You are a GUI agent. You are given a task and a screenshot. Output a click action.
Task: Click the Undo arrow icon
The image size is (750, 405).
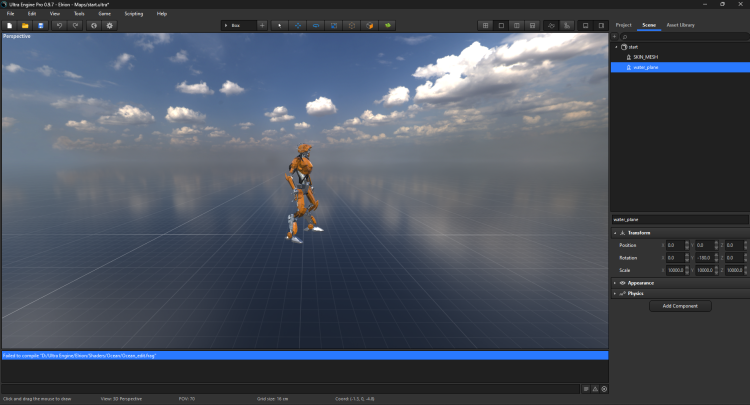coord(59,25)
